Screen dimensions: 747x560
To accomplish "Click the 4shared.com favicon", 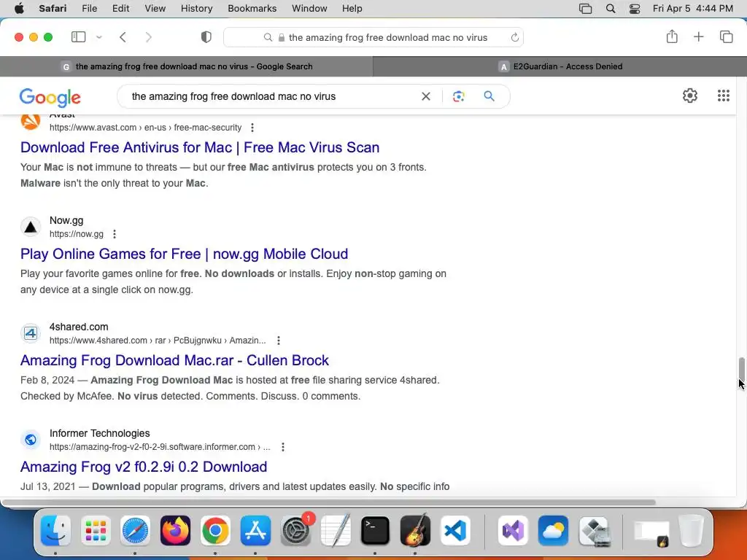I will [x=31, y=333].
